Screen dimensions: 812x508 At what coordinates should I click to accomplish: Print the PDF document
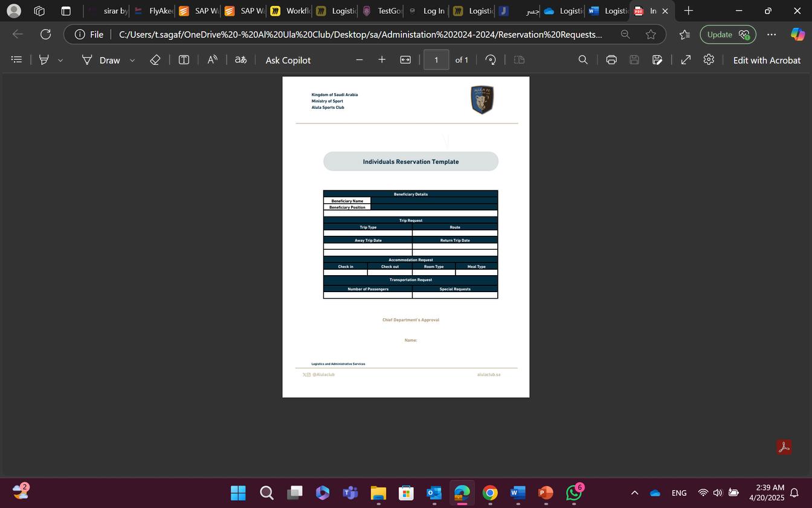tap(611, 60)
